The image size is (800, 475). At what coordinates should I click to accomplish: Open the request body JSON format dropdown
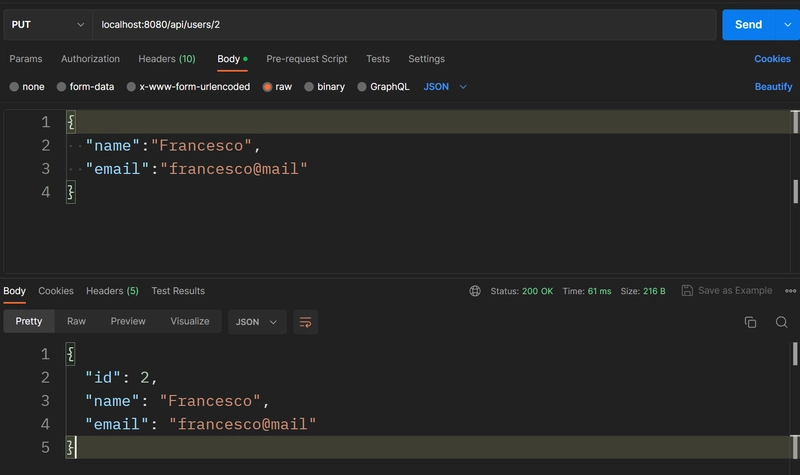(x=445, y=87)
